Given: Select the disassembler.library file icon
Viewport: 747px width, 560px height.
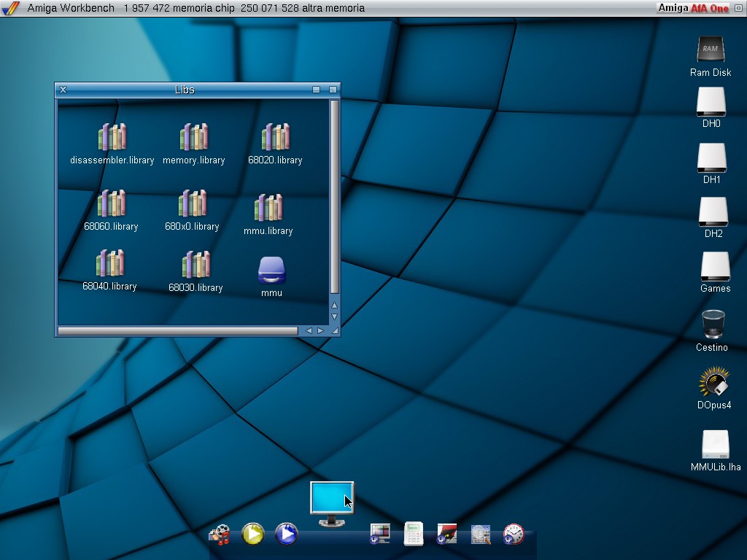Looking at the screenshot, I should (x=112, y=137).
